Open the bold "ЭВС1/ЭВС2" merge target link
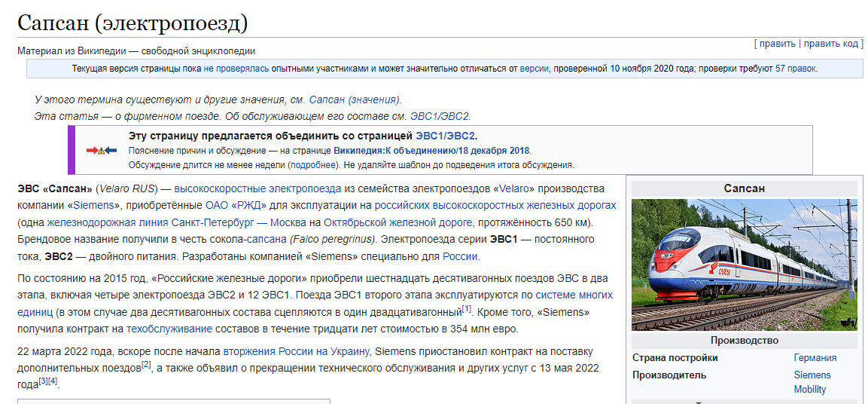The height and width of the screenshot is (404, 868). (x=446, y=136)
